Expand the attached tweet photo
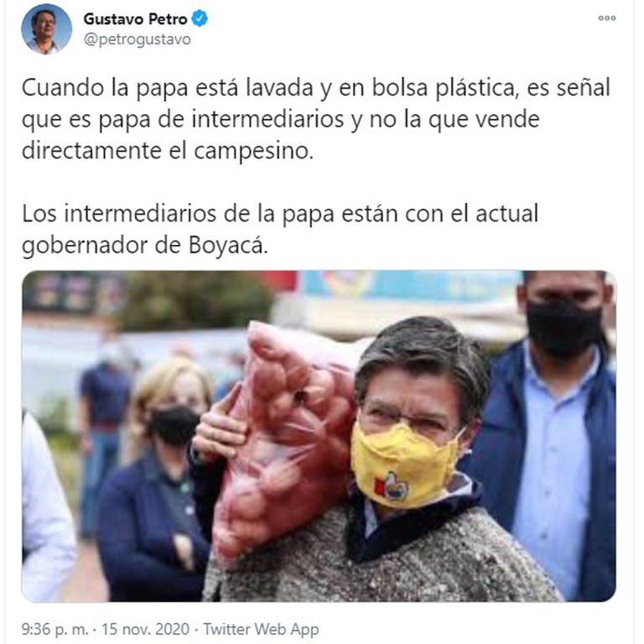 319,436
